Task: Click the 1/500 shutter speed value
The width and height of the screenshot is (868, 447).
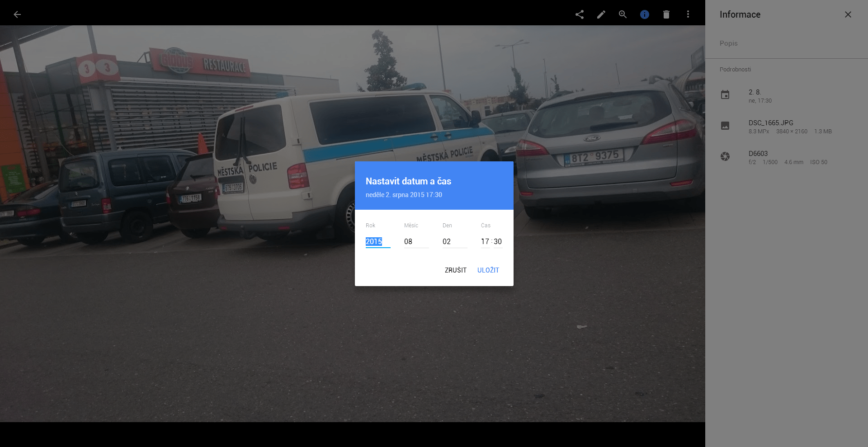Action: 770,162
